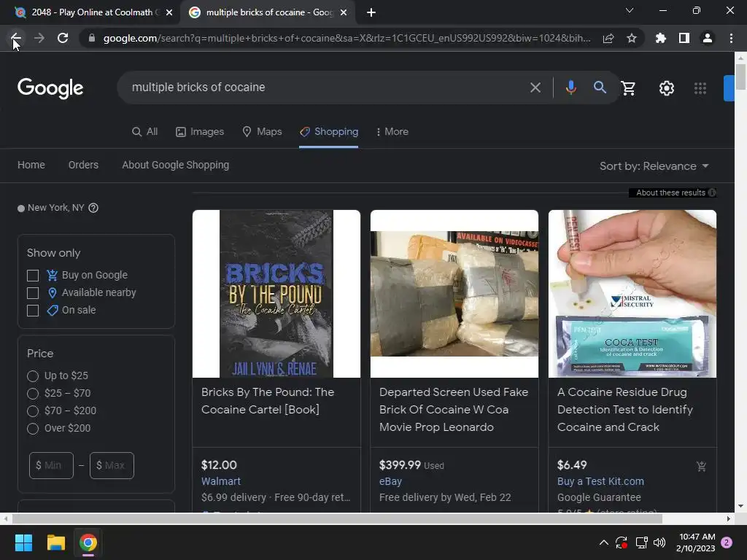Expand the More search options menu
747x560 pixels.
tap(392, 132)
